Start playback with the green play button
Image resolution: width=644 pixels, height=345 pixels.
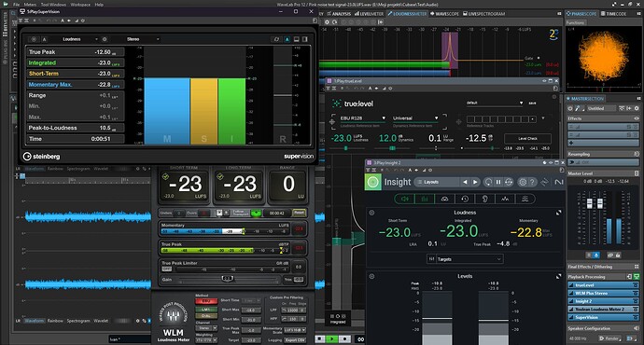[331, 338]
